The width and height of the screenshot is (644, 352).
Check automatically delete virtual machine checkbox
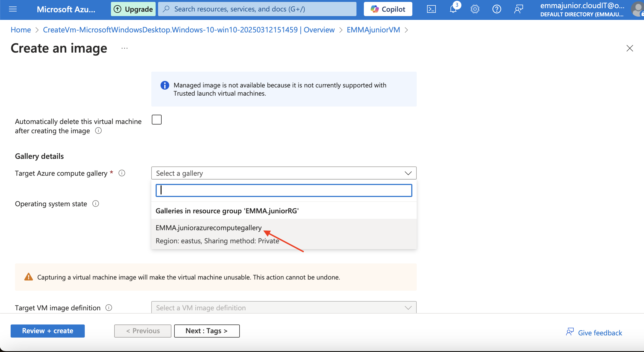pos(157,120)
